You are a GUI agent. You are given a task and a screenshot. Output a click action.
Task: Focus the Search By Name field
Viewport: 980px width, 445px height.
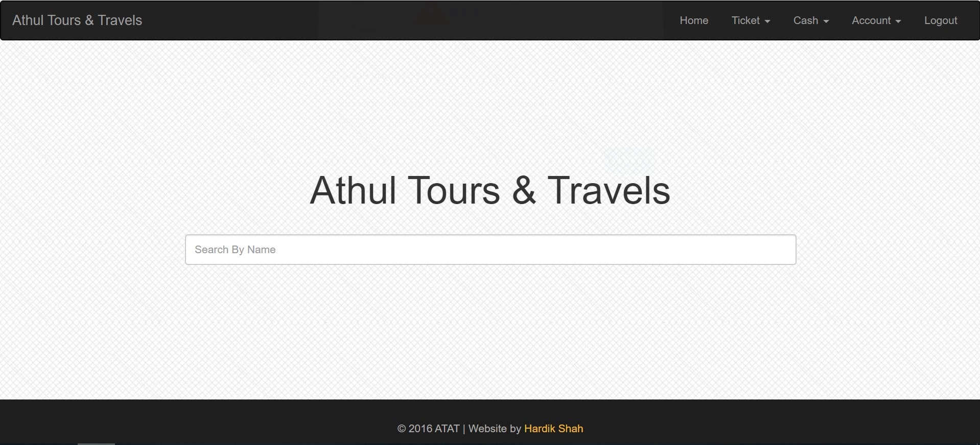tap(490, 250)
